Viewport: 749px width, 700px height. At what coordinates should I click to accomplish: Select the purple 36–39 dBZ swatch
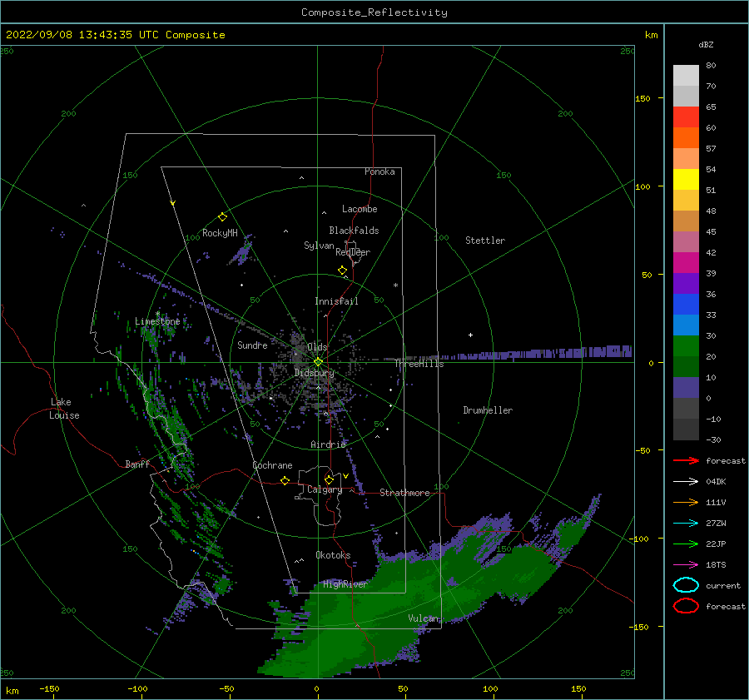[686, 284]
